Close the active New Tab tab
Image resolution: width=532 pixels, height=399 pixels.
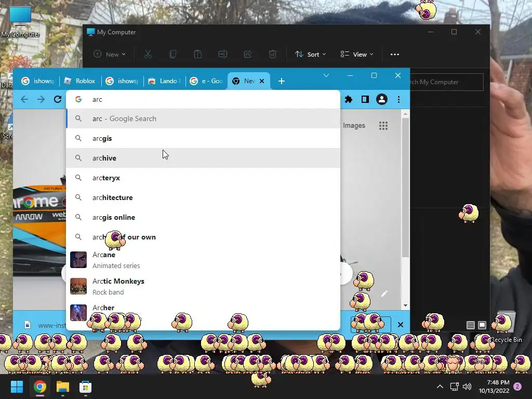[262, 81]
